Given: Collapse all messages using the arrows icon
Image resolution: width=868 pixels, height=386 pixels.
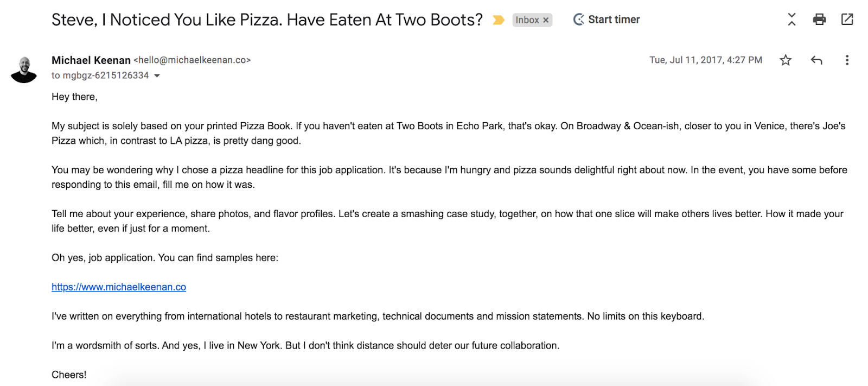Looking at the screenshot, I should tap(792, 20).
